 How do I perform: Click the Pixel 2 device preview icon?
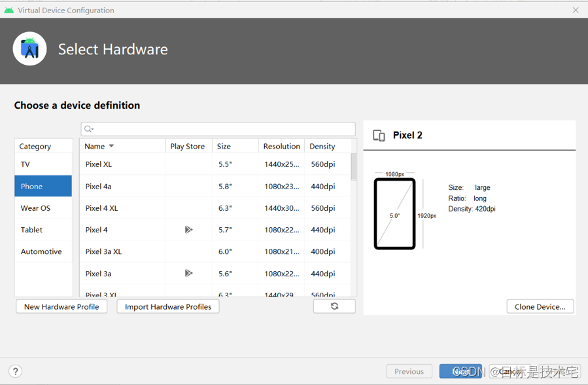[x=379, y=136]
